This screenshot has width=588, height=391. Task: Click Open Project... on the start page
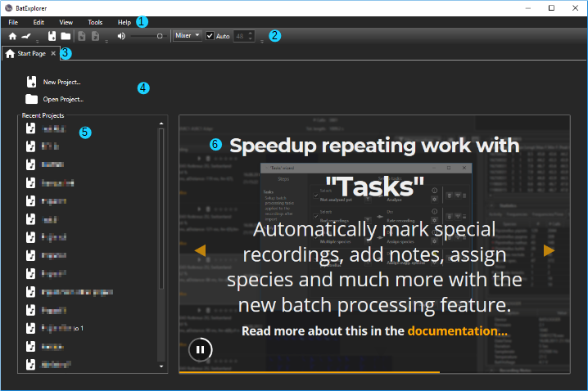[54, 99]
